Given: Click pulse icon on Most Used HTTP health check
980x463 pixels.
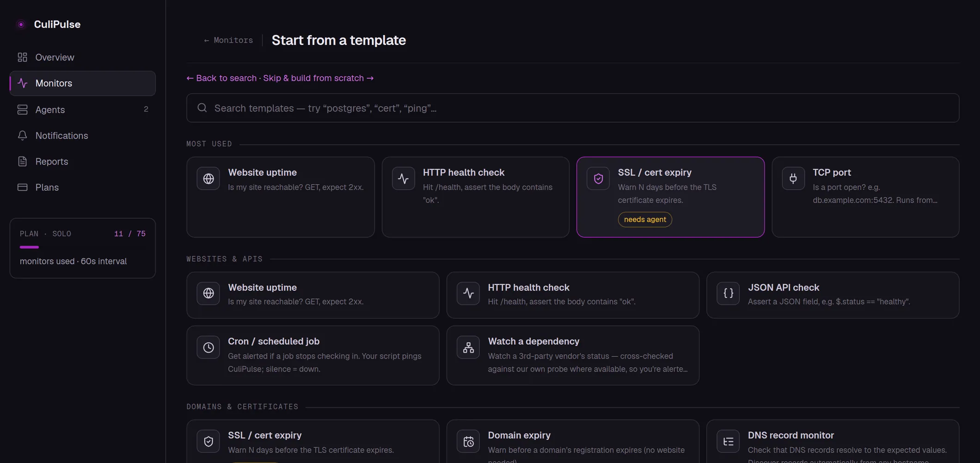Looking at the screenshot, I should click(404, 179).
